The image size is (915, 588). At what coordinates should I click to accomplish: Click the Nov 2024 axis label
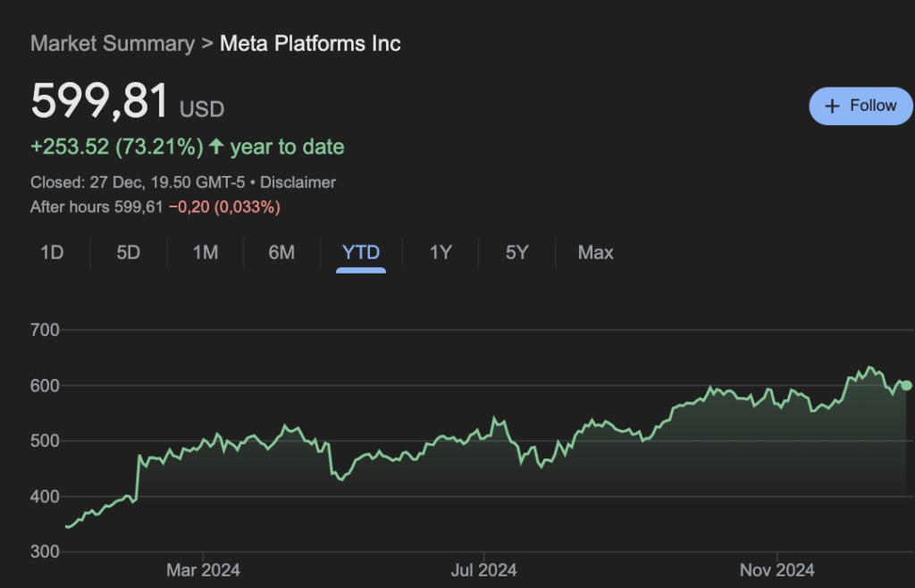[x=776, y=569]
